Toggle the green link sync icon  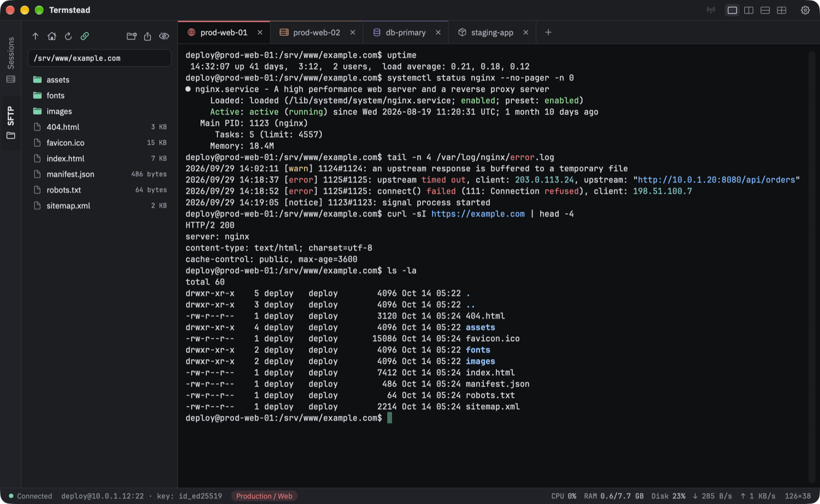pos(85,36)
